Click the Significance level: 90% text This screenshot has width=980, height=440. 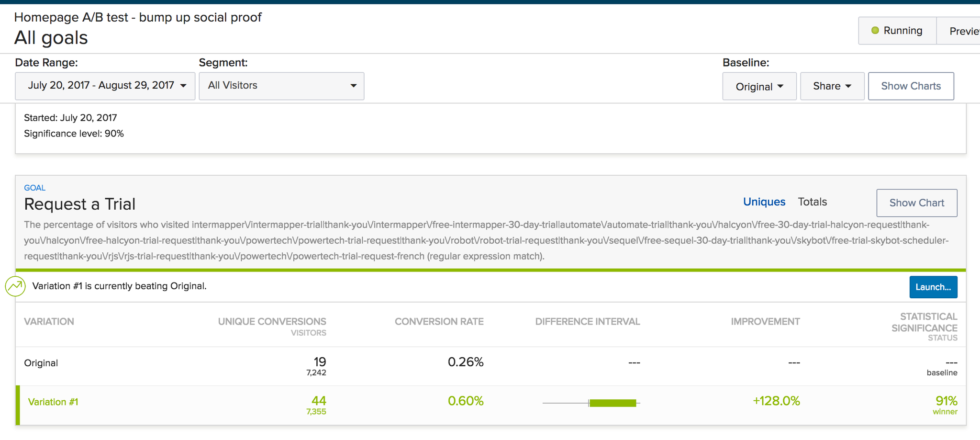click(x=74, y=134)
